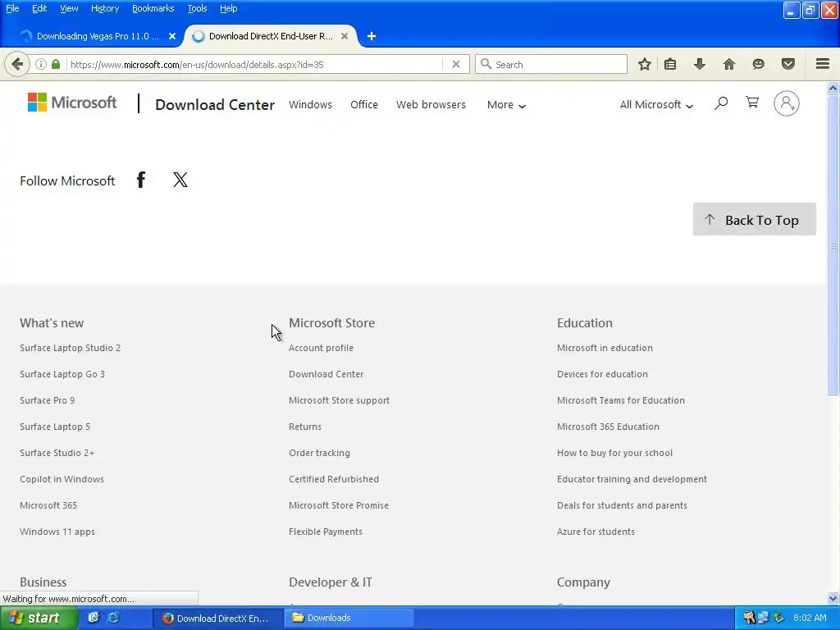Image resolution: width=840 pixels, height=630 pixels.
Task: Switch to the Downloading Vegas Pro tab
Action: coord(98,36)
